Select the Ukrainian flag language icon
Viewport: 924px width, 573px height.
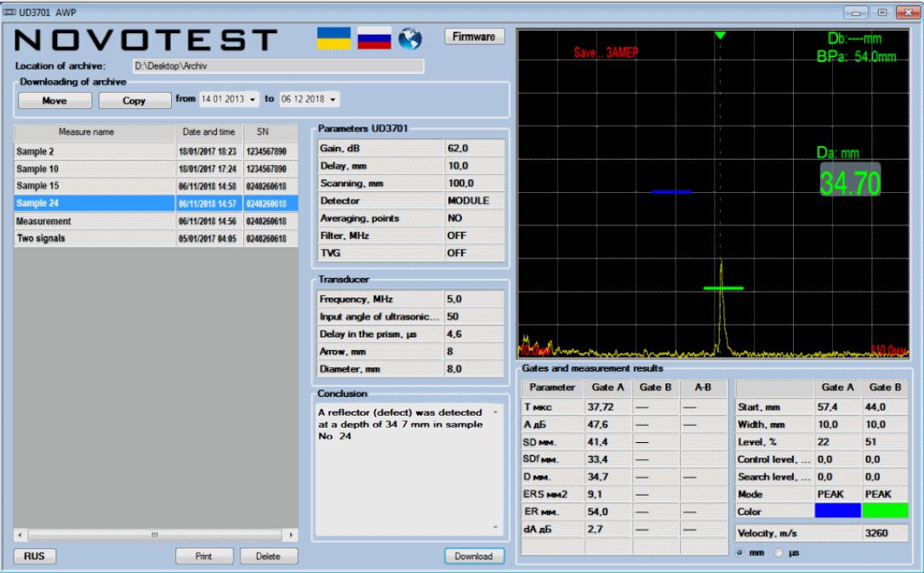334,38
